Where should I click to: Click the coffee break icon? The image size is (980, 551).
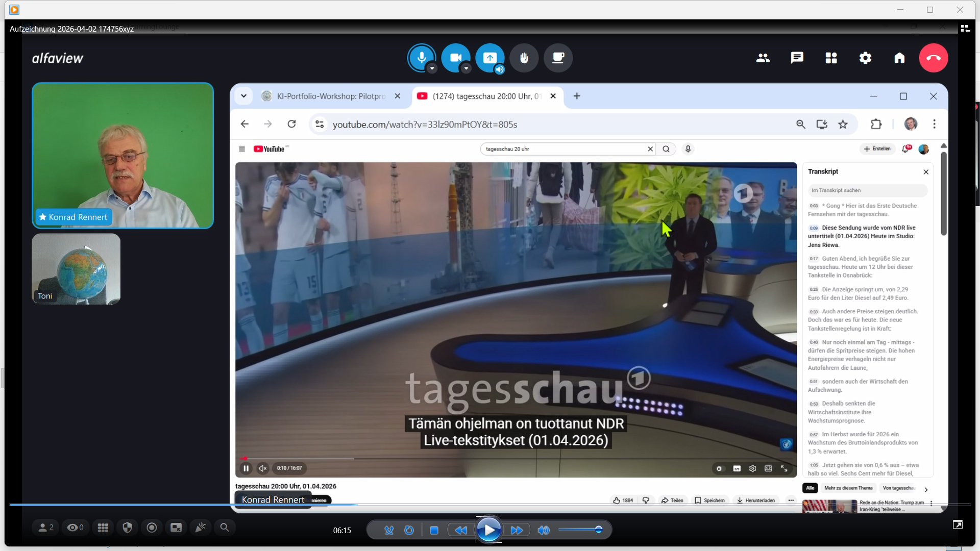click(558, 58)
